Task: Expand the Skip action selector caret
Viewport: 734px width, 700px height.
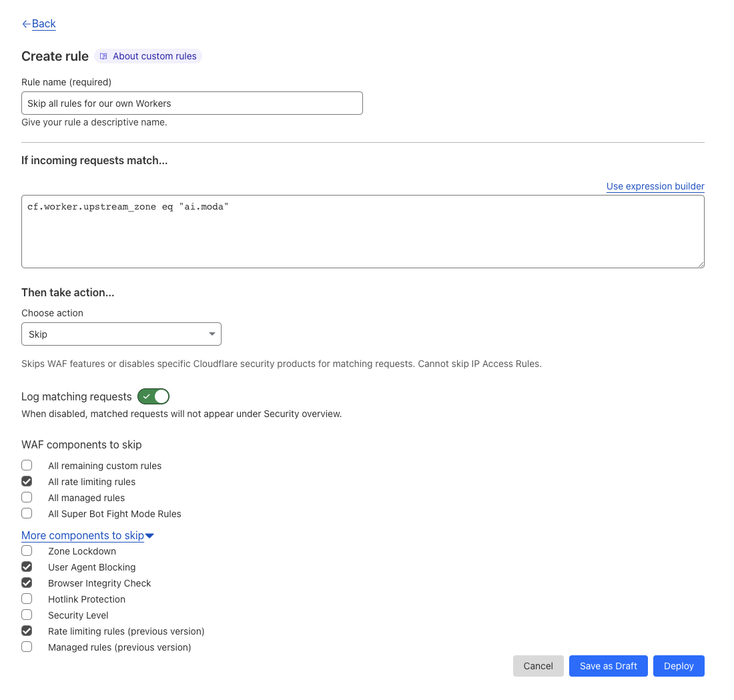Action: click(212, 334)
